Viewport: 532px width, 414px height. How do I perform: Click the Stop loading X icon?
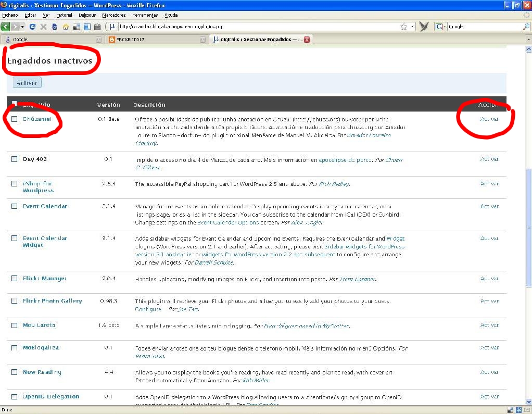point(43,27)
